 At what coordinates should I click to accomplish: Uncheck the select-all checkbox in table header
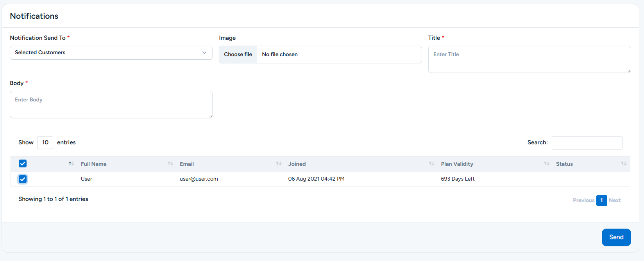[x=23, y=164]
